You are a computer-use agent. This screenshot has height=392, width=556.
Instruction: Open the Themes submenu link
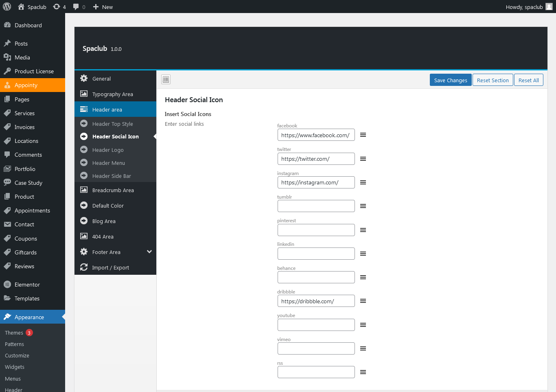14,333
